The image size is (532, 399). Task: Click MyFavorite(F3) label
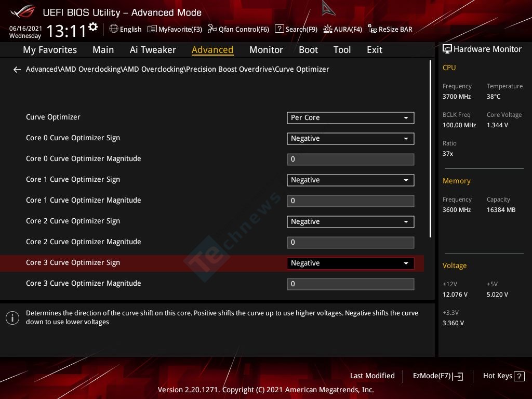pos(180,29)
